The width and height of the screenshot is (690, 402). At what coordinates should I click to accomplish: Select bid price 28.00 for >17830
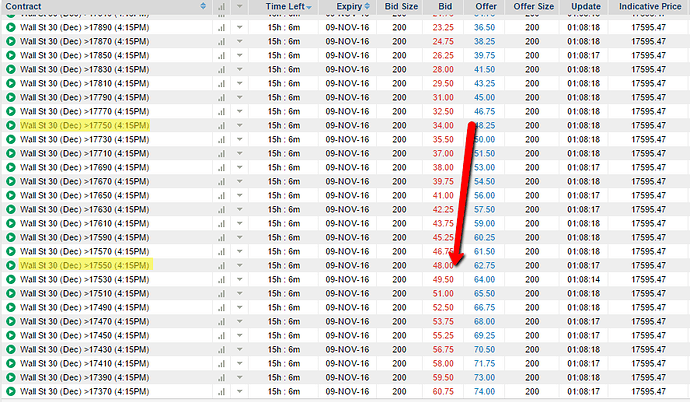[x=443, y=69]
